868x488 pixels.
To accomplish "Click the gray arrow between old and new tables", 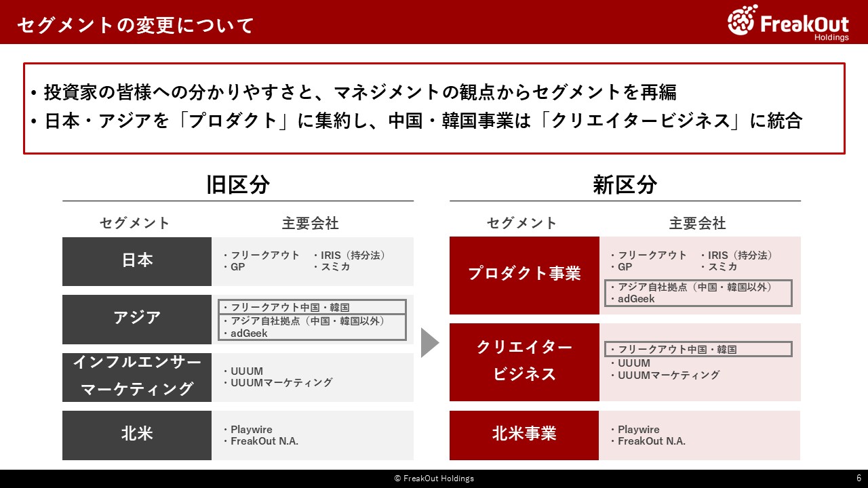I will coord(431,342).
